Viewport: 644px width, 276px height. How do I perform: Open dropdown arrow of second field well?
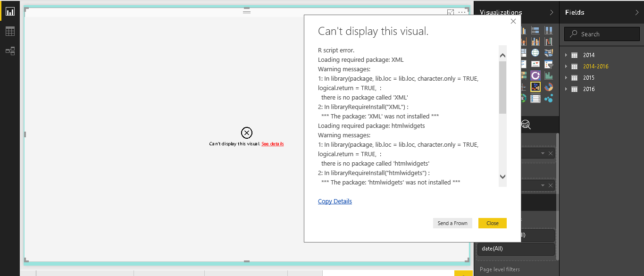543,185
